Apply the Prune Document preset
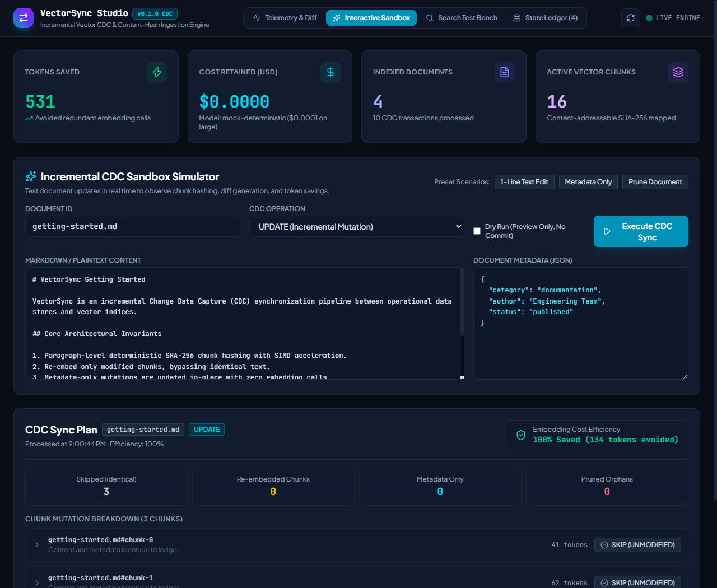The image size is (717, 588). (655, 182)
